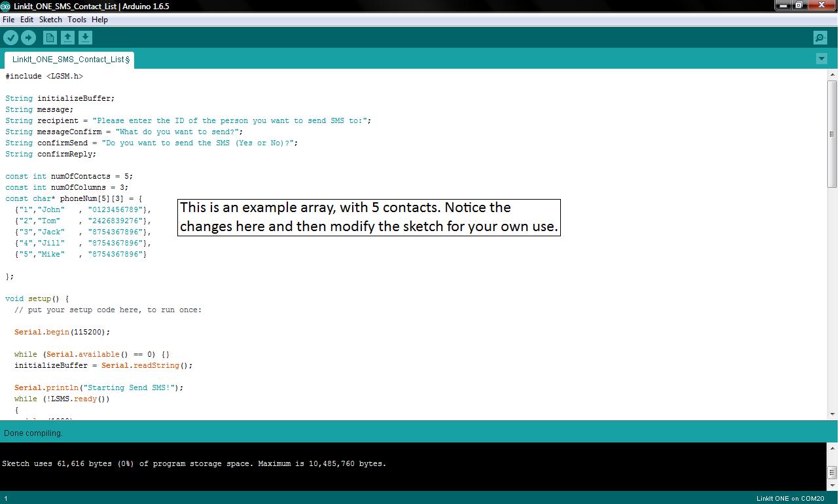Click the code editor vertical scrollbar thumb
The image size is (839, 504).
coord(832,134)
